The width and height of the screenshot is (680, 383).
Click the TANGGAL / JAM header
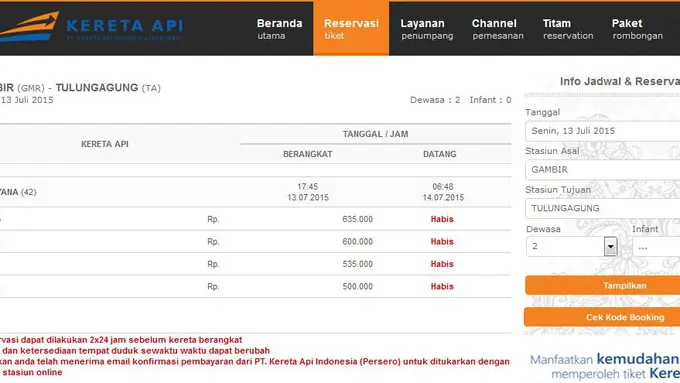coord(375,134)
